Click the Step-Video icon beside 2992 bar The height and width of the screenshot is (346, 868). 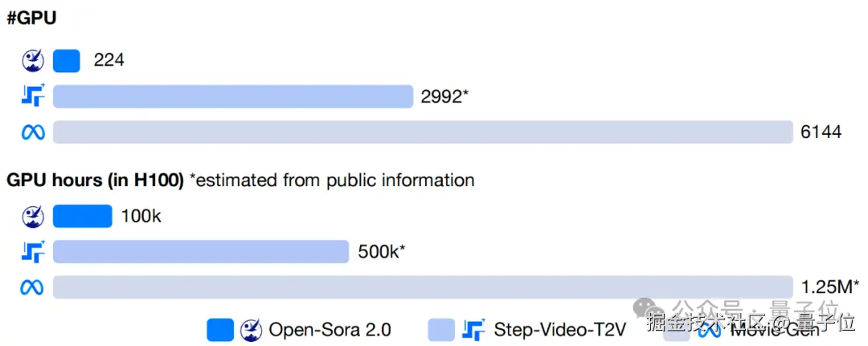pos(33,96)
